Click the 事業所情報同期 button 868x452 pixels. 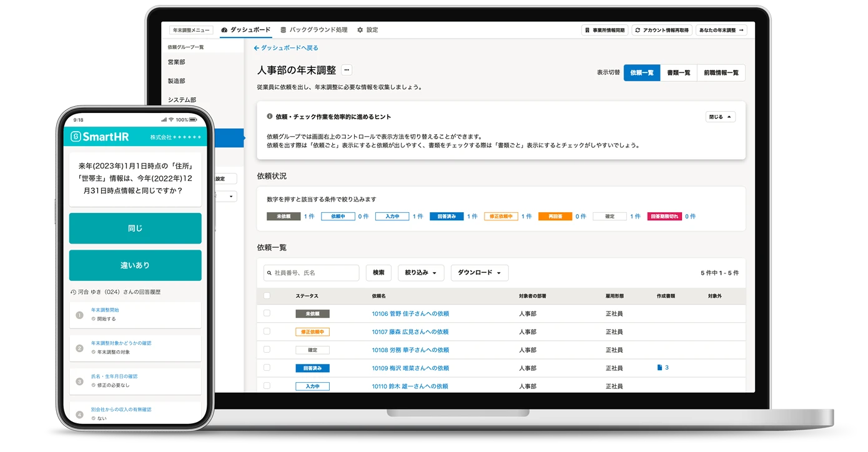604,30
